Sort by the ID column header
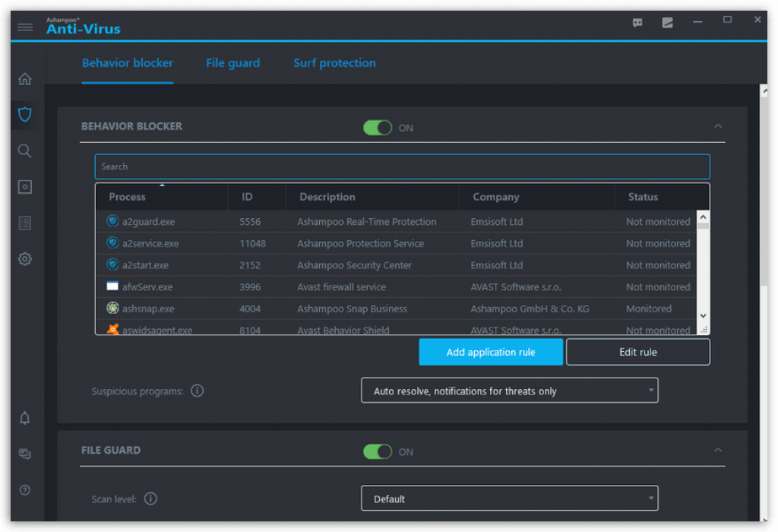This screenshot has width=778, height=532. tap(257, 197)
